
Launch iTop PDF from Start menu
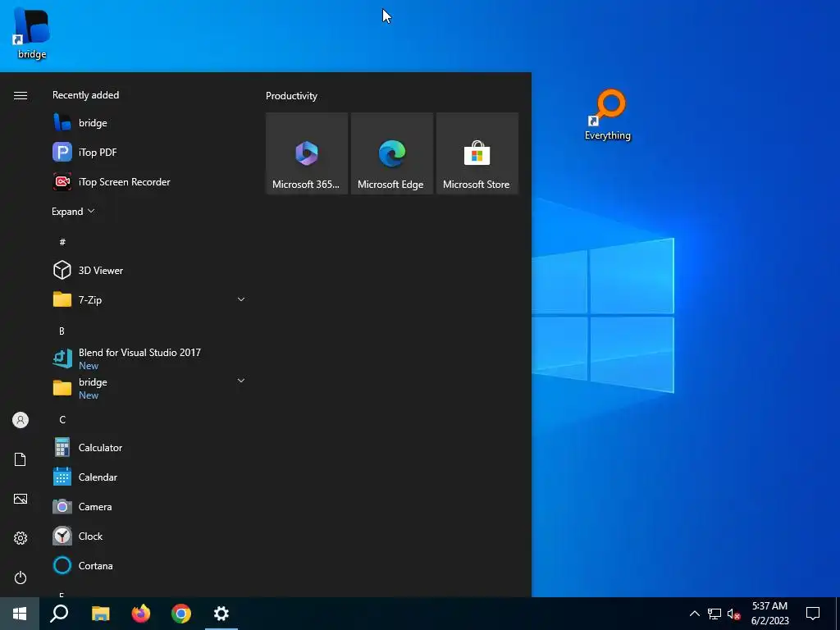(149, 152)
